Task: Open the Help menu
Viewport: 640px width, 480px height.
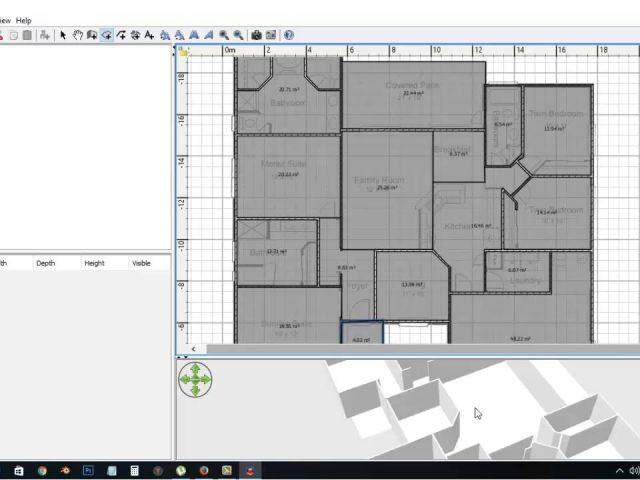Action: [x=24, y=20]
